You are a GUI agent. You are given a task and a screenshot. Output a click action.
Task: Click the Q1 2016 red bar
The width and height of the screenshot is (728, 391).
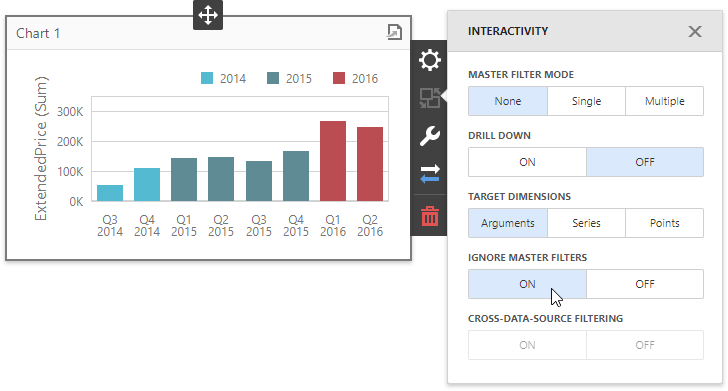point(333,161)
